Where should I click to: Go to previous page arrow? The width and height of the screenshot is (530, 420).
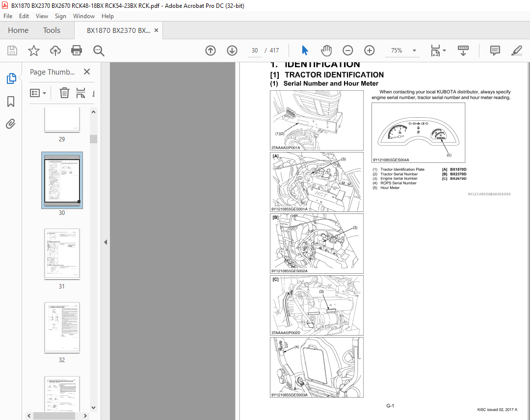click(x=210, y=51)
